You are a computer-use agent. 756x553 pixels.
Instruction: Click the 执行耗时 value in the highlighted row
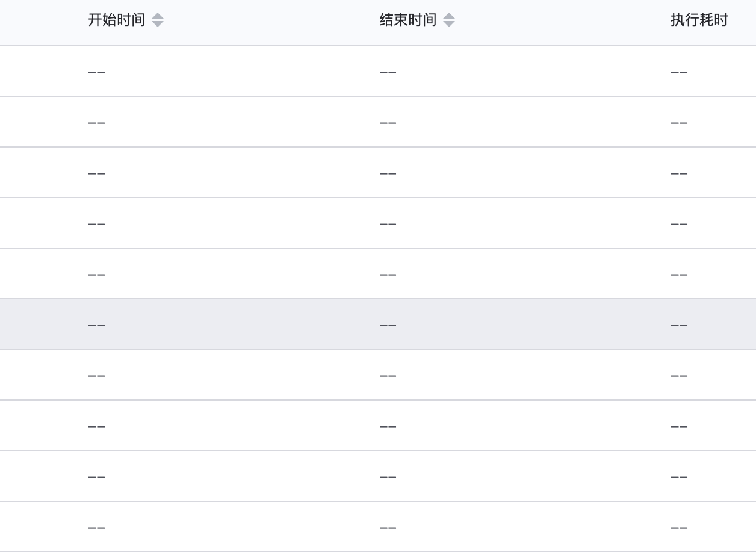pyautogui.click(x=679, y=324)
